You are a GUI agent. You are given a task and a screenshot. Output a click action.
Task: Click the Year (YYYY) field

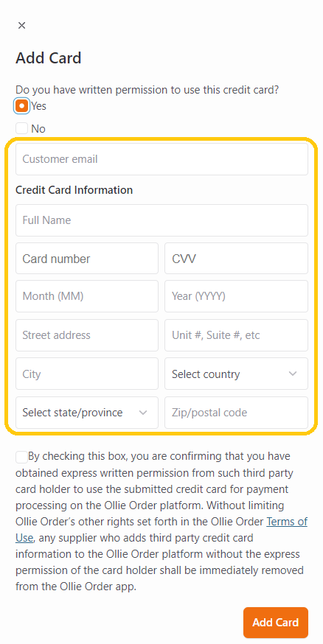(x=236, y=296)
